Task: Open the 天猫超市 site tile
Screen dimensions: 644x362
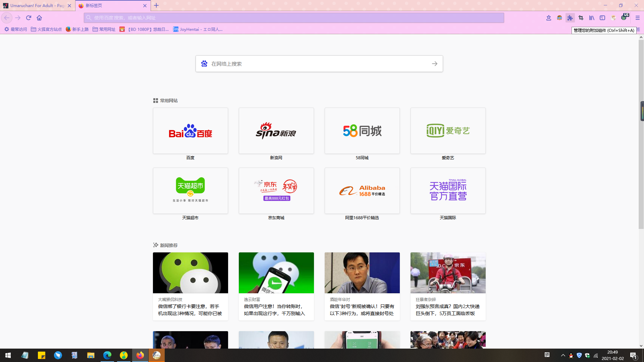Action: point(191,191)
